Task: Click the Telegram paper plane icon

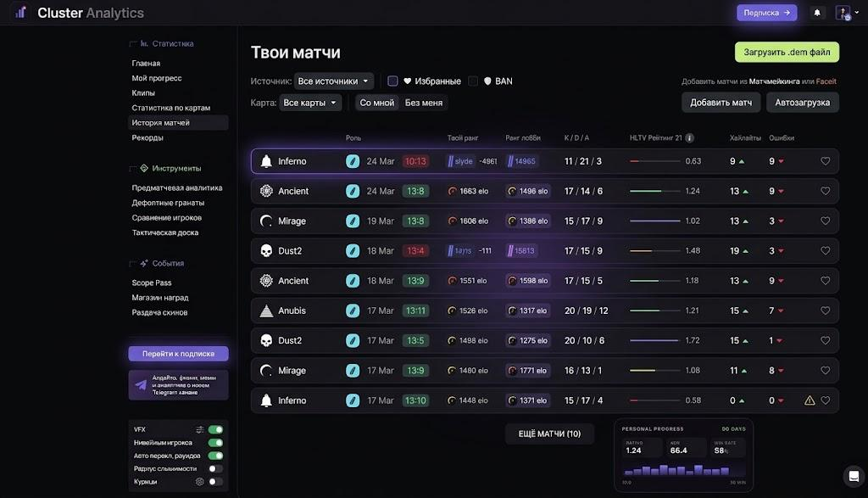Action: coord(141,385)
